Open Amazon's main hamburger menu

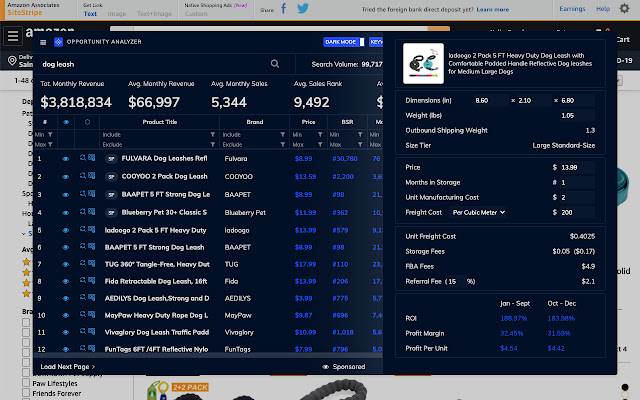click(x=12, y=36)
